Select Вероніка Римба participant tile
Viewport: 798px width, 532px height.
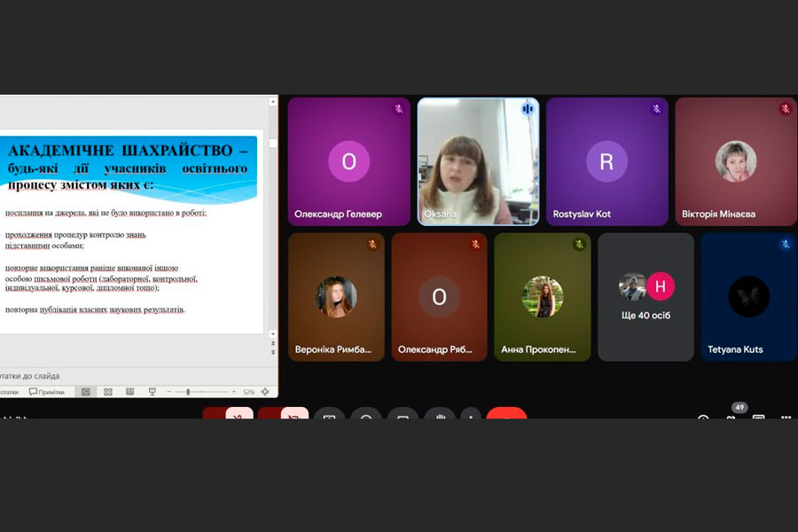[336, 297]
